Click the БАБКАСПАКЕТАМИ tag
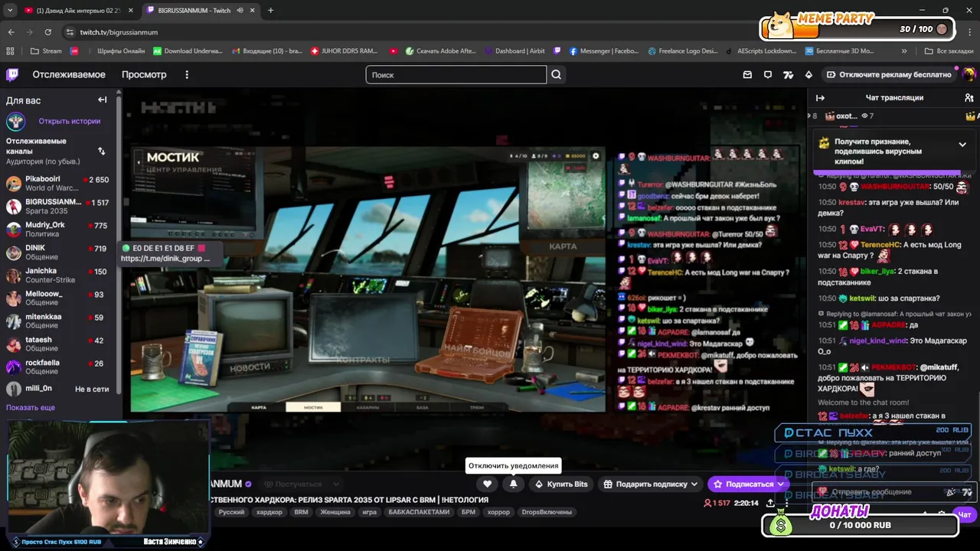This screenshot has height=551, width=980. (x=419, y=512)
